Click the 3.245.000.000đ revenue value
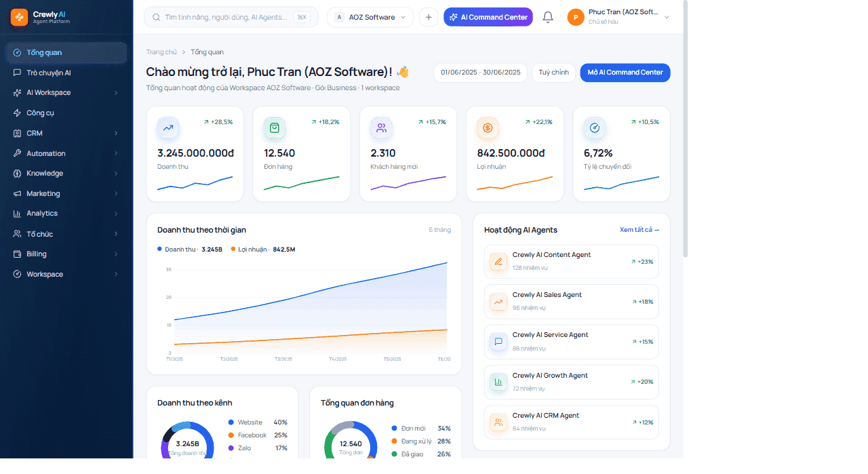Image resolution: width=868 pixels, height=474 pixels. point(195,153)
